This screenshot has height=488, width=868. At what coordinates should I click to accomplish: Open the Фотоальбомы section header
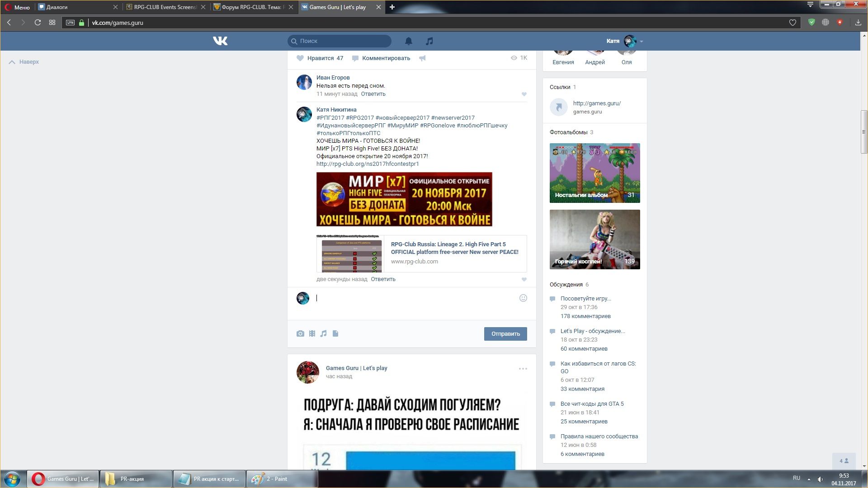571,132
